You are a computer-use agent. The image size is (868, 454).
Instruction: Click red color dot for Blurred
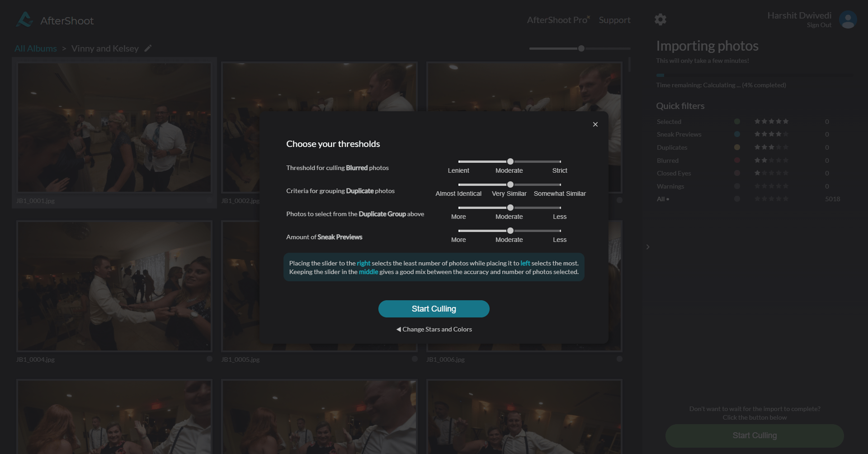pyautogui.click(x=737, y=160)
